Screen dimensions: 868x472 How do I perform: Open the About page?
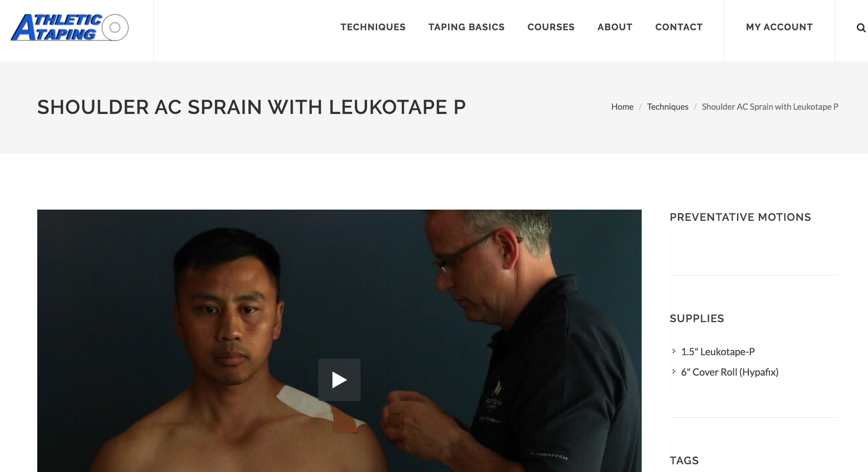click(x=615, y=27)
